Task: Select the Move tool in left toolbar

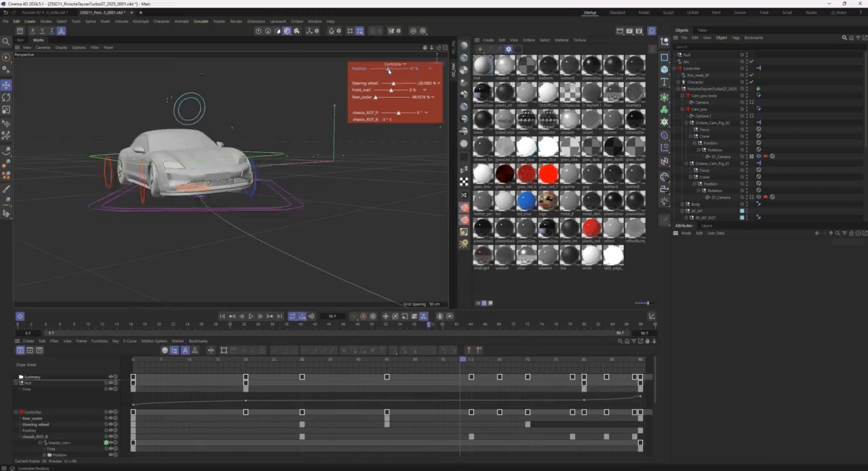Action: pyautogui.click(x=6, y=85)
